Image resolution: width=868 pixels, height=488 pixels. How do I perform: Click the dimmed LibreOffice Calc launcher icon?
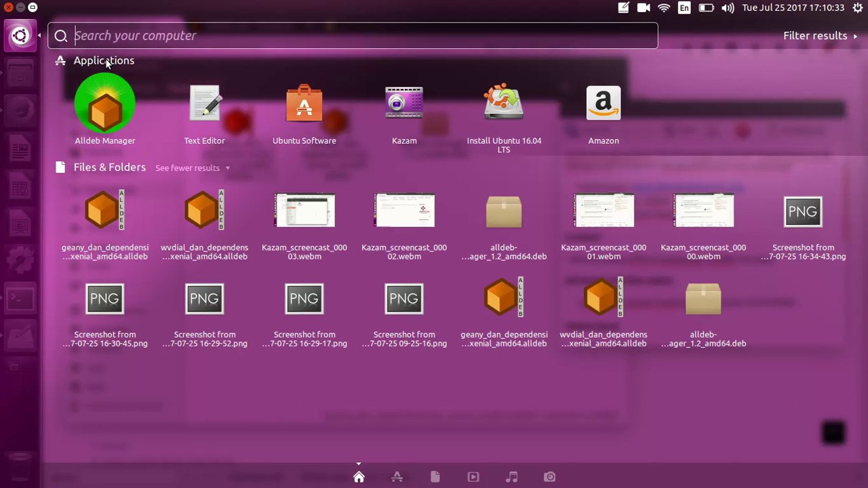pos(20,186)
